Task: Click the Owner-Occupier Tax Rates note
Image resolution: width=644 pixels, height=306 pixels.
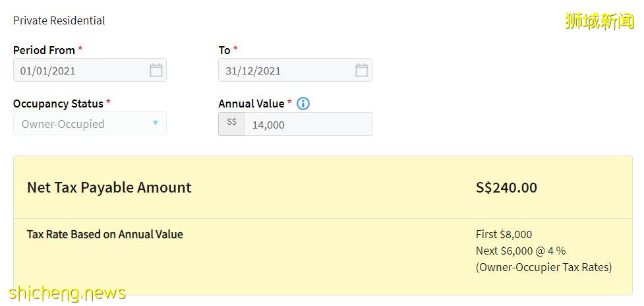Action: [544, 267]
